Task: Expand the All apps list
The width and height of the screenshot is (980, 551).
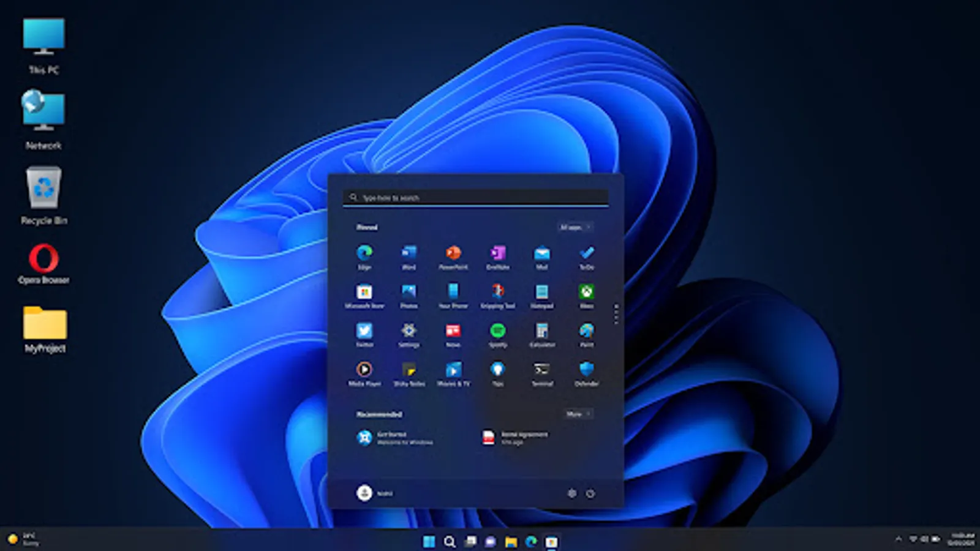Action: tap(575, 227)
